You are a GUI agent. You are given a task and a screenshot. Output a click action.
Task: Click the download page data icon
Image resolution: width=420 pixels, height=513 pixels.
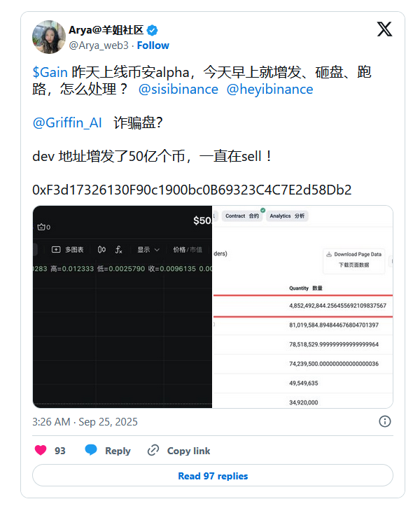click(x=329, y=254)
